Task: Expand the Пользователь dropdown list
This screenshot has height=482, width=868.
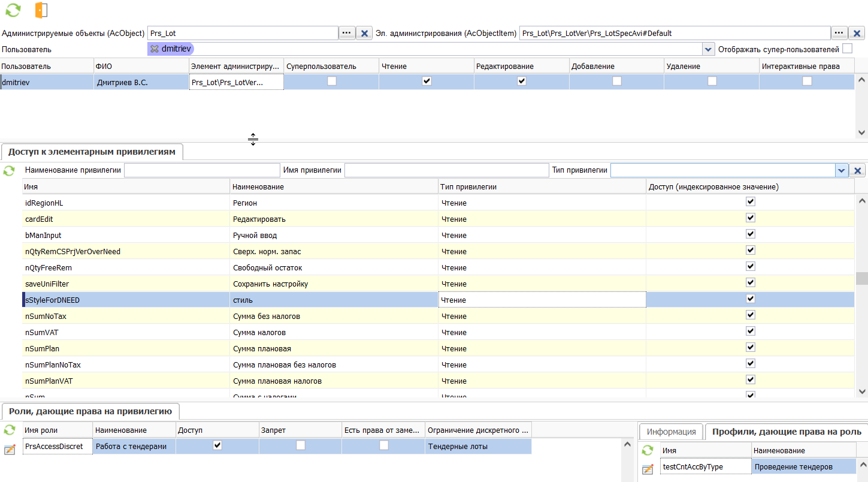Action: click(x=708, y=49)
